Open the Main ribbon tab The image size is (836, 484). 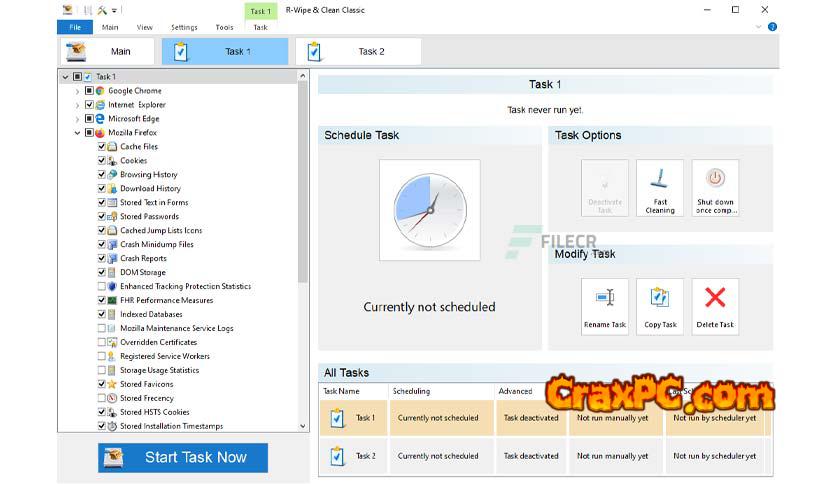tap(110, 27)
